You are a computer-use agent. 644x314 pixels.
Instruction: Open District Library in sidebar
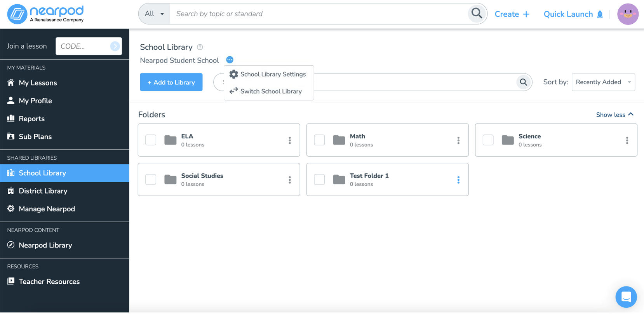pyautogui.click(x=64, y=191)
